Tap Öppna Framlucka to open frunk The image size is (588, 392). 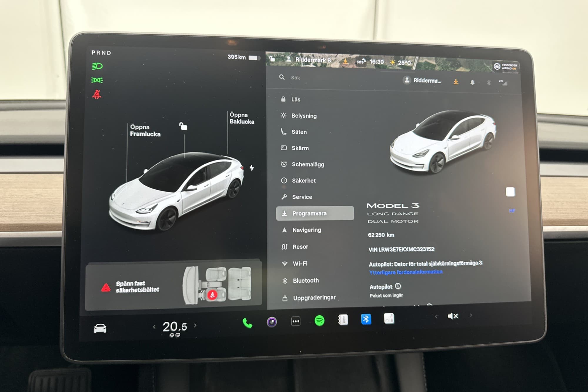point(145,130)
